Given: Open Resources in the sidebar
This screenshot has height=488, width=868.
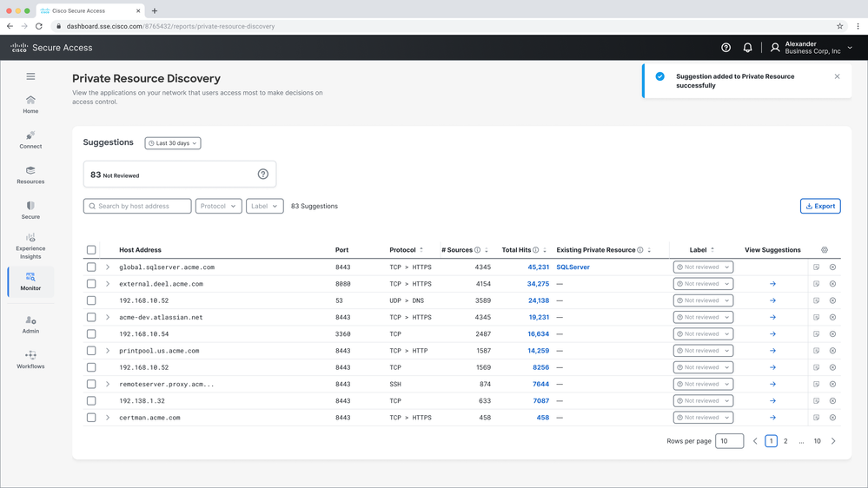Looking at the screenshot, I should click(30, 175).
